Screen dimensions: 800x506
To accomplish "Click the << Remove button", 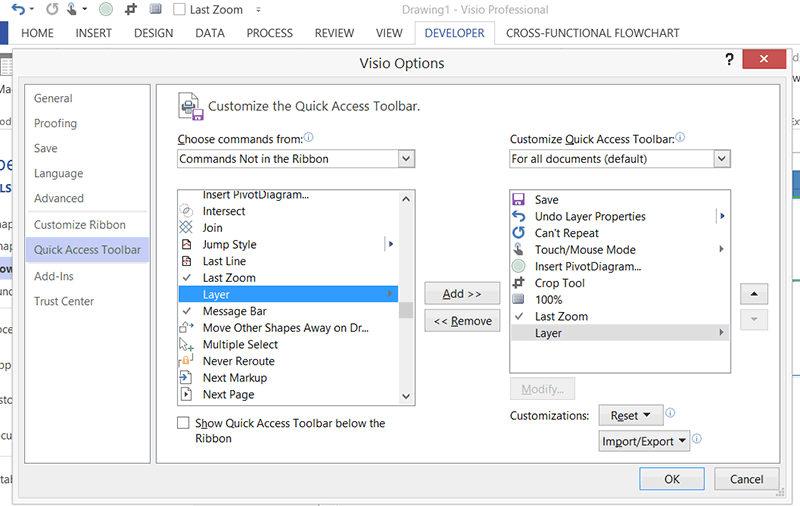I will pos(462,321).
